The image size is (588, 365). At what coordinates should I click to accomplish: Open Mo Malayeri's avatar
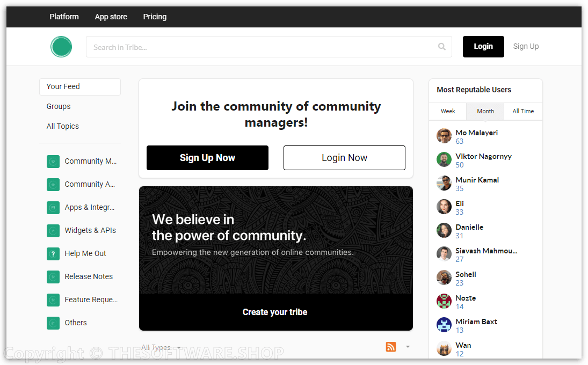(x=444, y=136)
